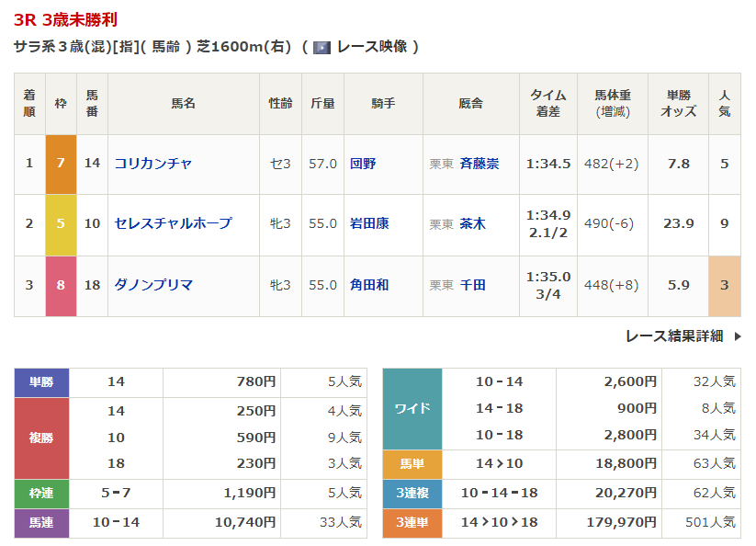This screenshot has height=546, width=756.
Task: Click the ワイド payout label
Action: point(412,408)
